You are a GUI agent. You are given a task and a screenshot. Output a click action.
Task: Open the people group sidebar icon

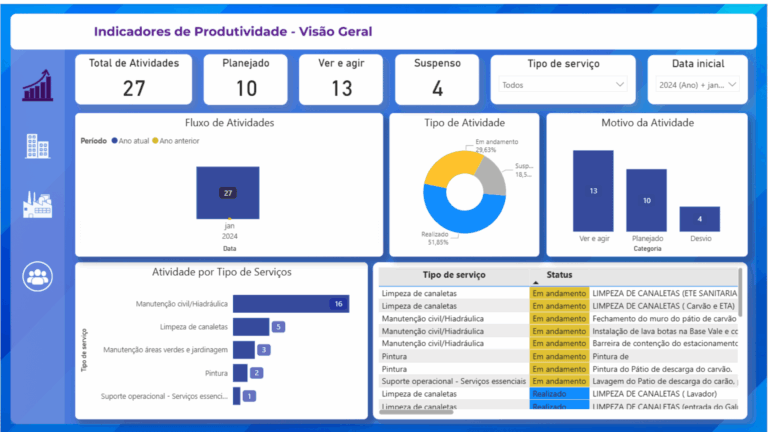tap(38, 277)
